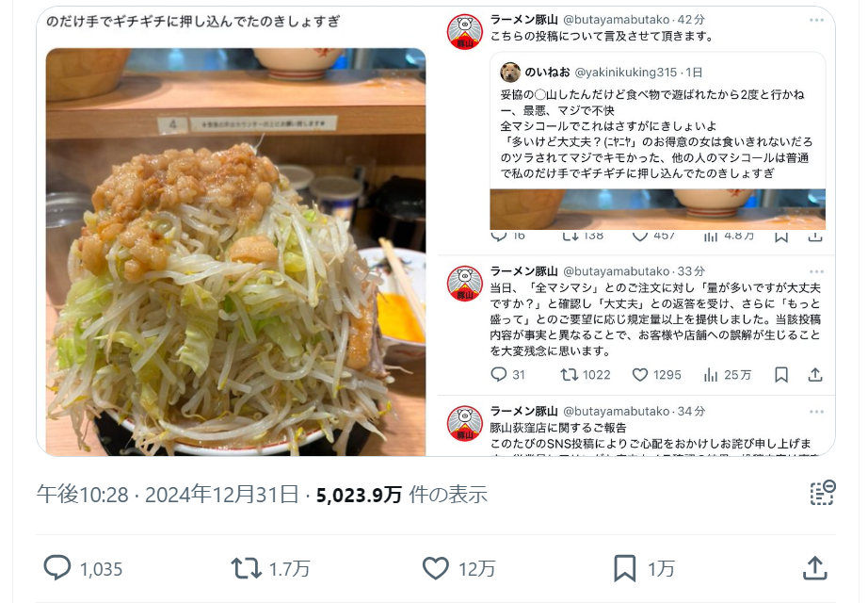
Task: Bookmark the 33分 ラーメン豚山 post
Action: point(781,375)
